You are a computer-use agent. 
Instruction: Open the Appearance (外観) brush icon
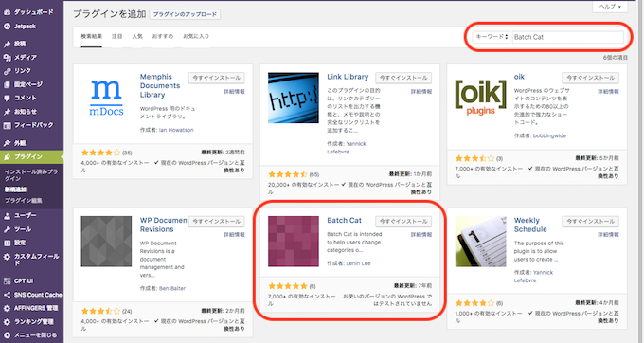(x=7, y=143)
